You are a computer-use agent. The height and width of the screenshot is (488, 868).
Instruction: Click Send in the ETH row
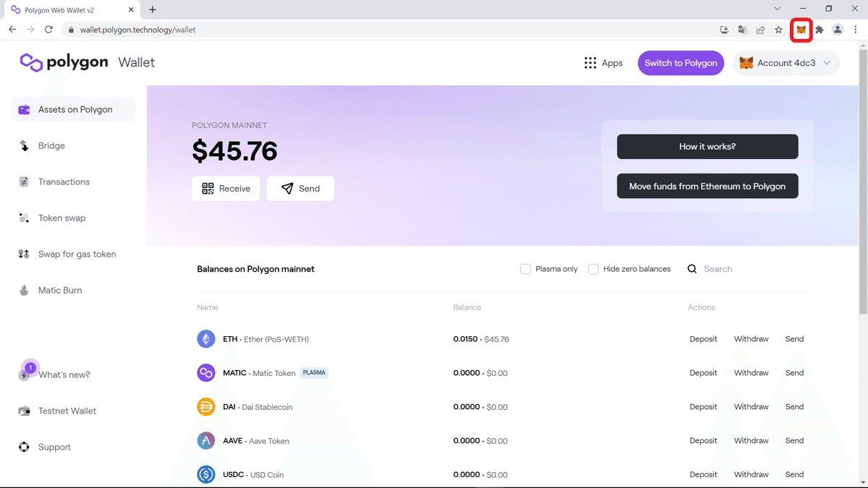pyautogui.click(x=794, y=338)
